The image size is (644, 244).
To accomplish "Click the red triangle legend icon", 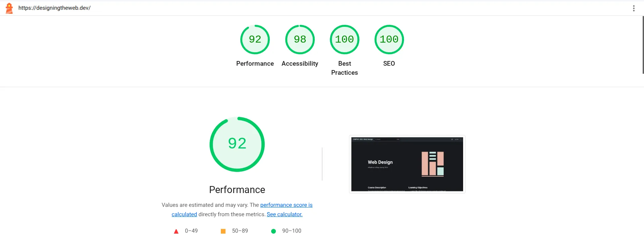I will click(x=176, y=231).
